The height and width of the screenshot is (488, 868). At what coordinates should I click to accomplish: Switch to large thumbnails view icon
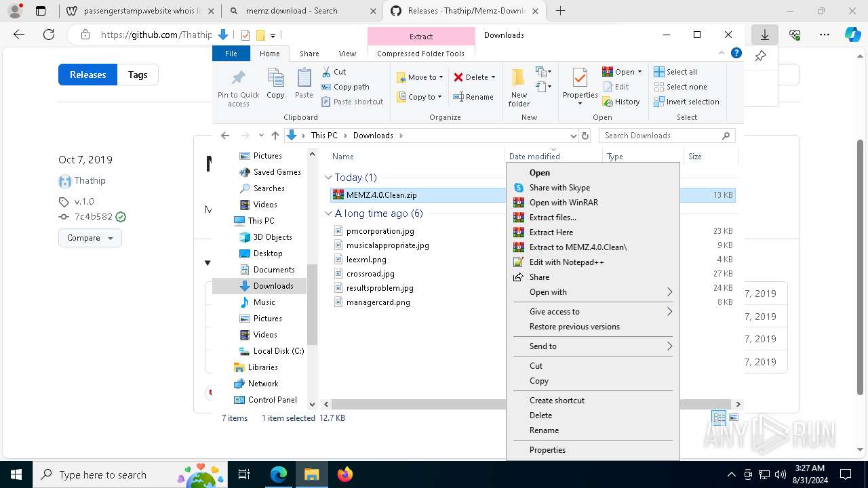click(x=733, y=418)
